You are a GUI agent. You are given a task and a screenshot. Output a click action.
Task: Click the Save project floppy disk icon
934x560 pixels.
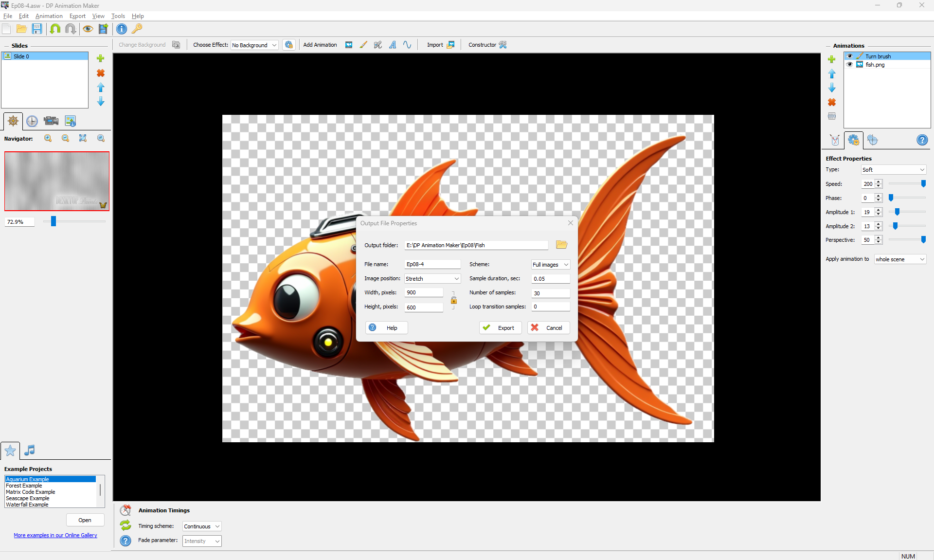click(37, 29)
